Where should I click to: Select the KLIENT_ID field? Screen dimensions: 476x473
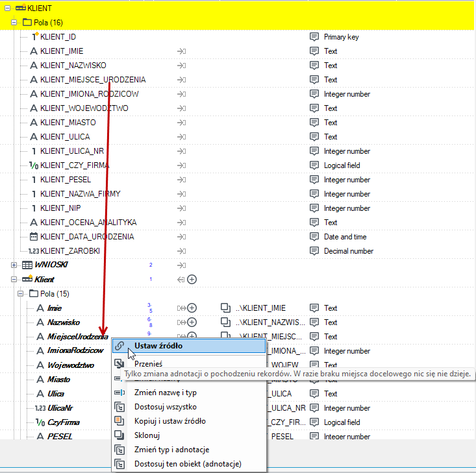(x=58, y=37)
